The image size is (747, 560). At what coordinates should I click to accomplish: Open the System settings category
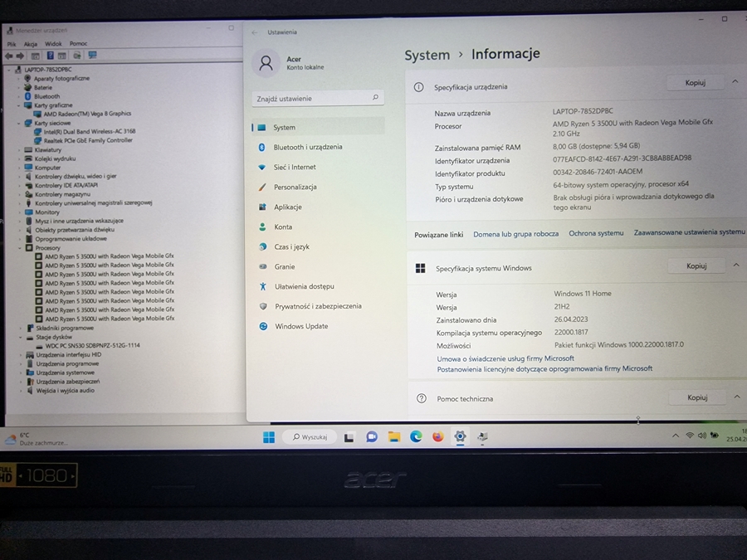[318, 127]
